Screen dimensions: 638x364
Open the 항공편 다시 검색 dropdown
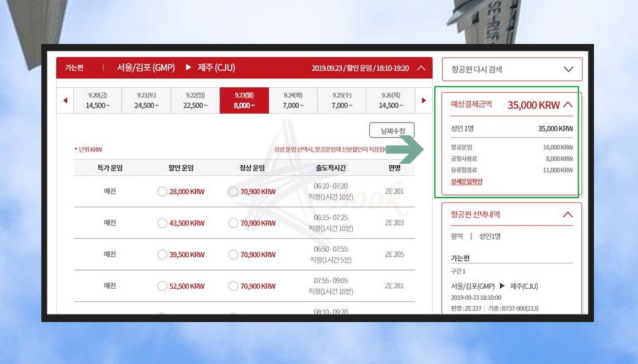[512, 70]
